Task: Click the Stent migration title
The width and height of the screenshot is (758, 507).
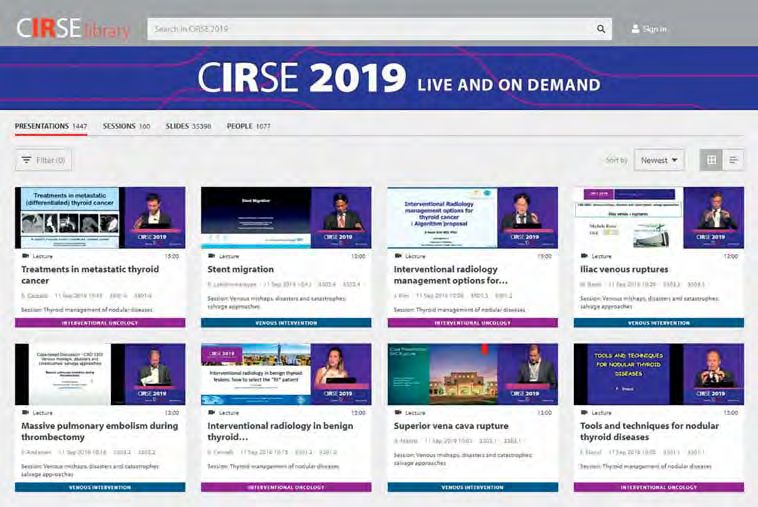Action: click(240, 269)
